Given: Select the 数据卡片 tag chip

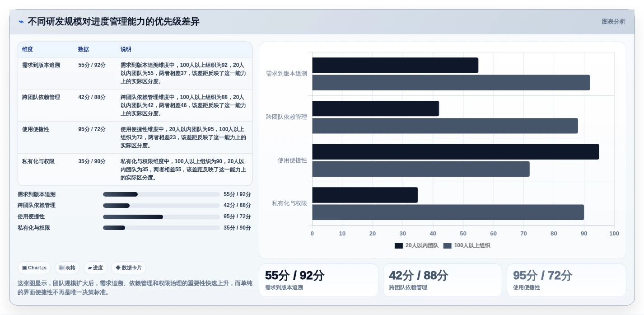Looking at the screenshot, I should pos(129,268).
